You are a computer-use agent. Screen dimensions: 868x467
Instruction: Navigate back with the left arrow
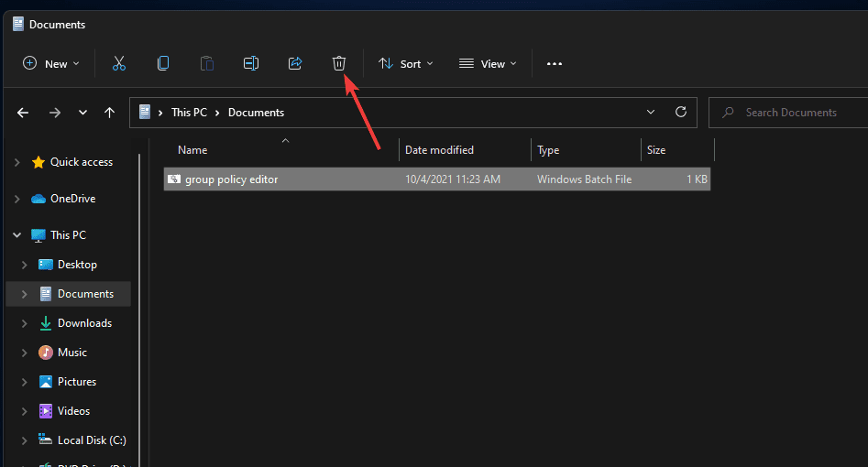[x=24, y=113]
